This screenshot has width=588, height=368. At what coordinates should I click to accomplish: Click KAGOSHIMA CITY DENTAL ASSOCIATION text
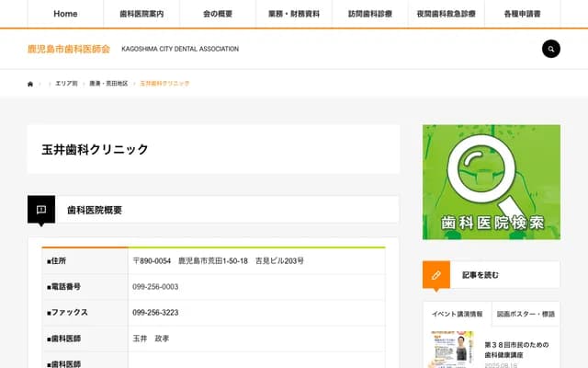[x=180, y=49]
